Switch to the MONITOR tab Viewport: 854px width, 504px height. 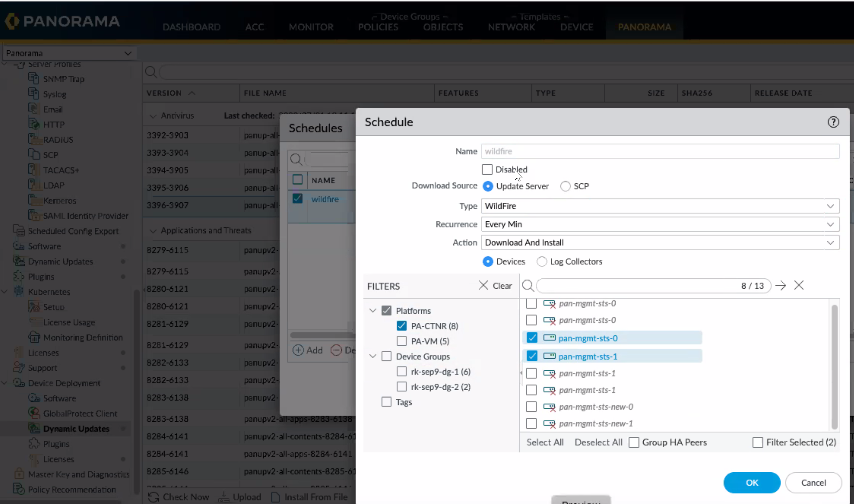click(x=311, y=27)
